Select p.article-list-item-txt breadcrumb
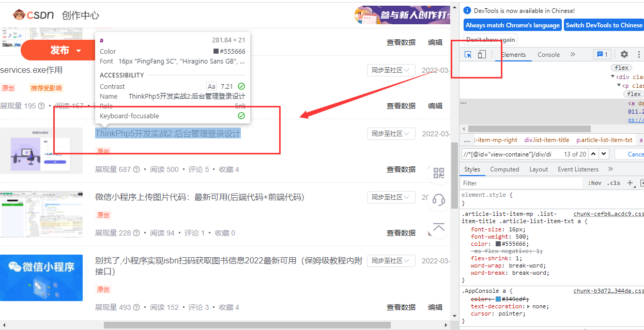 (x=604, y=140)
